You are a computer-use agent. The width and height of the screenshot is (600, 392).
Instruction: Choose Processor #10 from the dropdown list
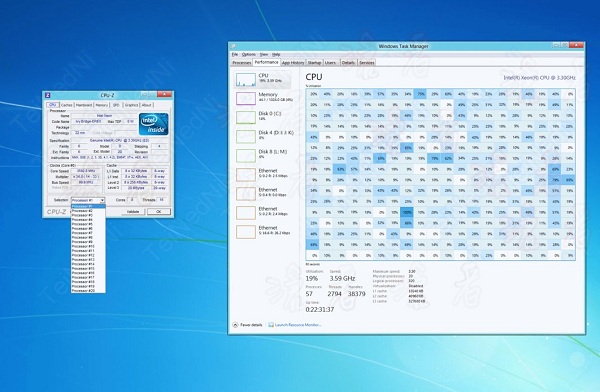[83, 246]
